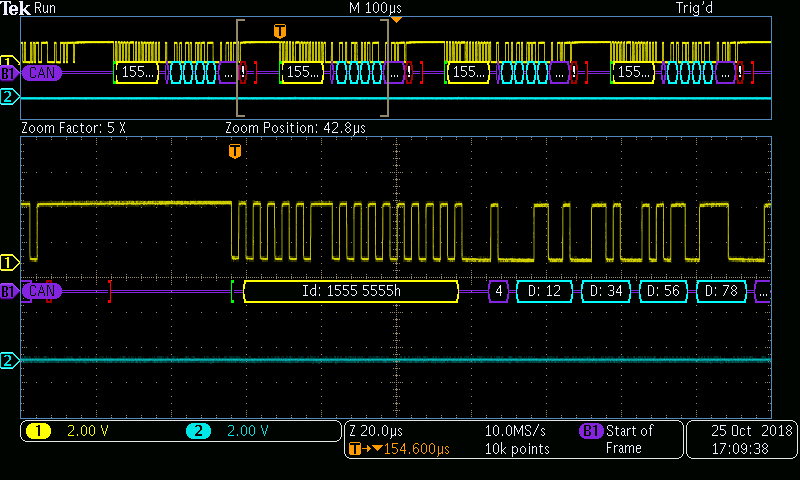The height and width of the screenshot is (480, 800).
Task: Select the D: 56 data byte
Action: coord(663,291)
